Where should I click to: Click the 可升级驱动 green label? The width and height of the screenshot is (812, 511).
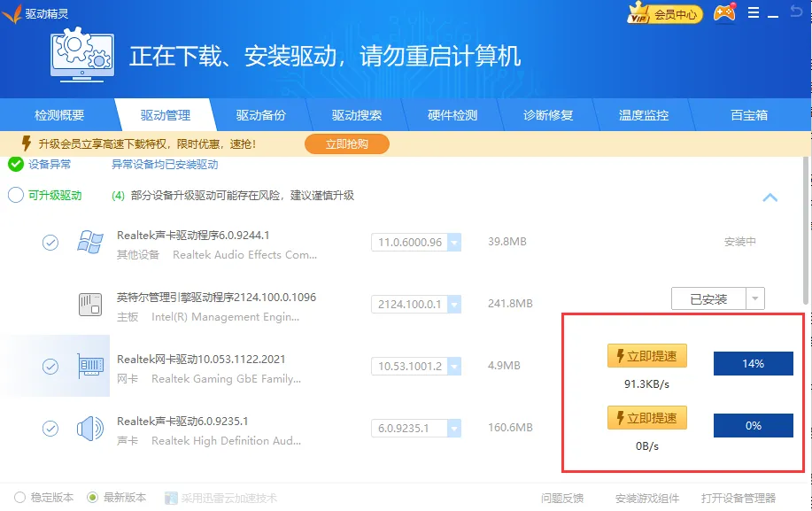[x=55, y=195]
